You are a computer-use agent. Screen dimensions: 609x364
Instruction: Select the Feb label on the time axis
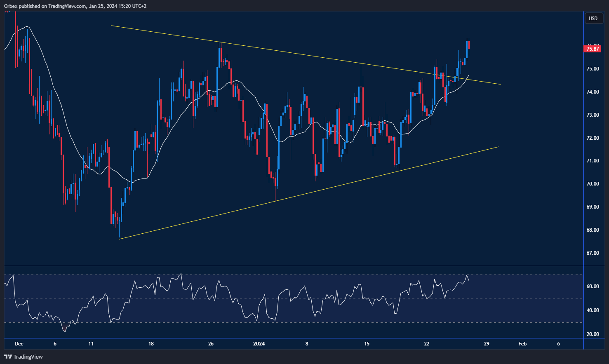pos(522,343)
